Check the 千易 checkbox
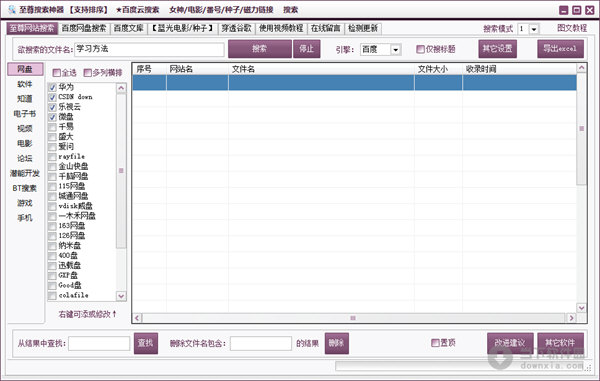Screen dimensions: 600x381 tap(52, 127)
